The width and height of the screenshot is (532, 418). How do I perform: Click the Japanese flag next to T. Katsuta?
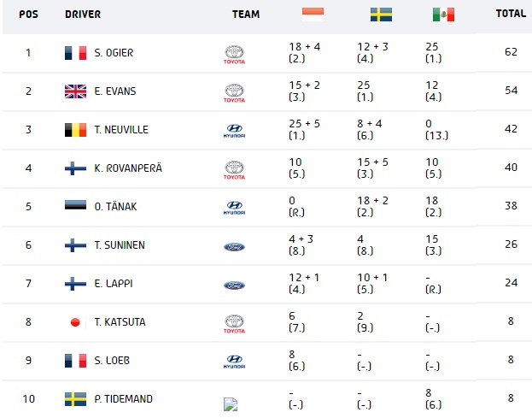75,322
